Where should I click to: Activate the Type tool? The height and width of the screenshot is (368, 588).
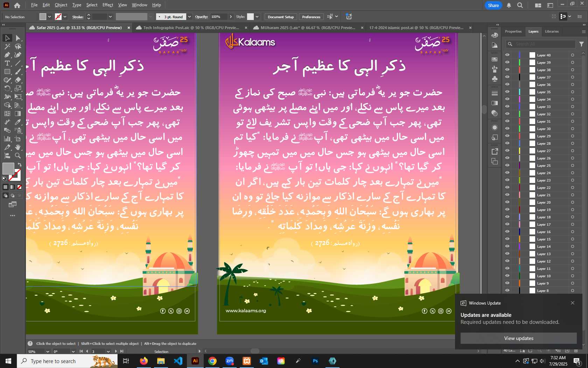coord(7,63)
